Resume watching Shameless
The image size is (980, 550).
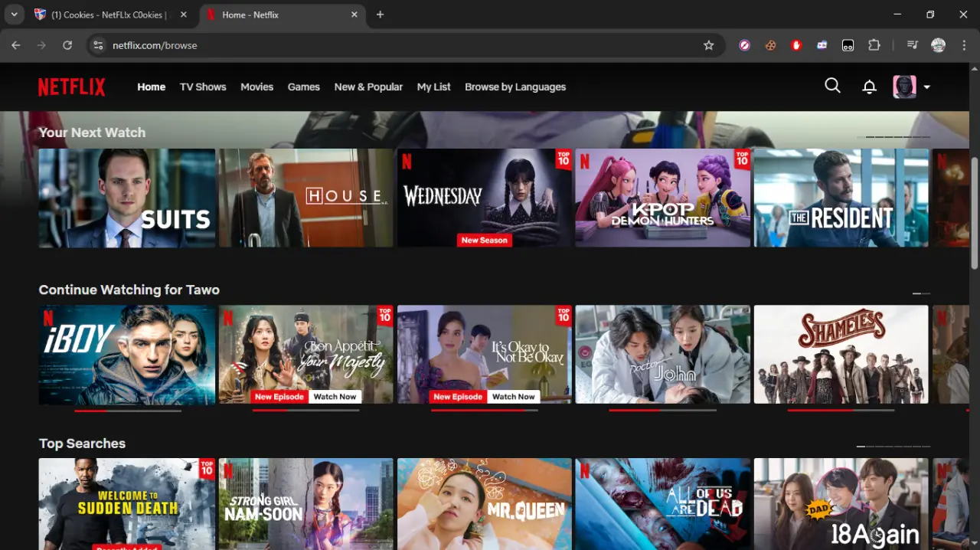[x=841, y=355]
